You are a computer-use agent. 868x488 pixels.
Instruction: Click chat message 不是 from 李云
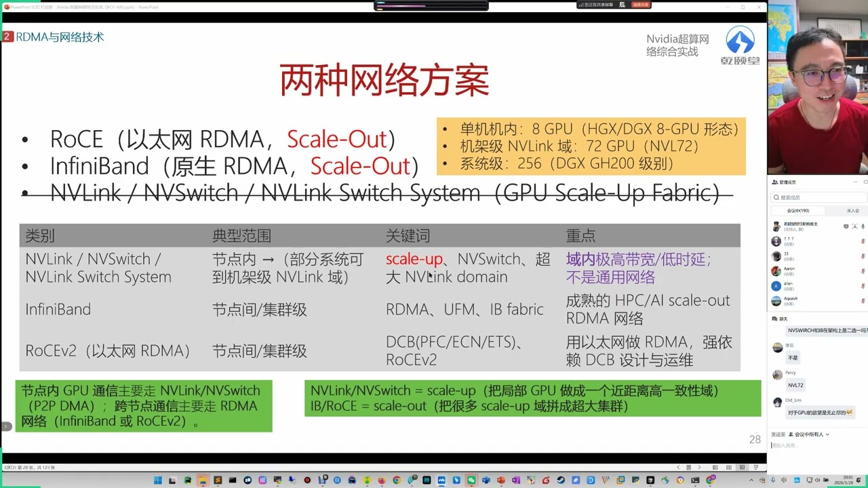(793, 357)
